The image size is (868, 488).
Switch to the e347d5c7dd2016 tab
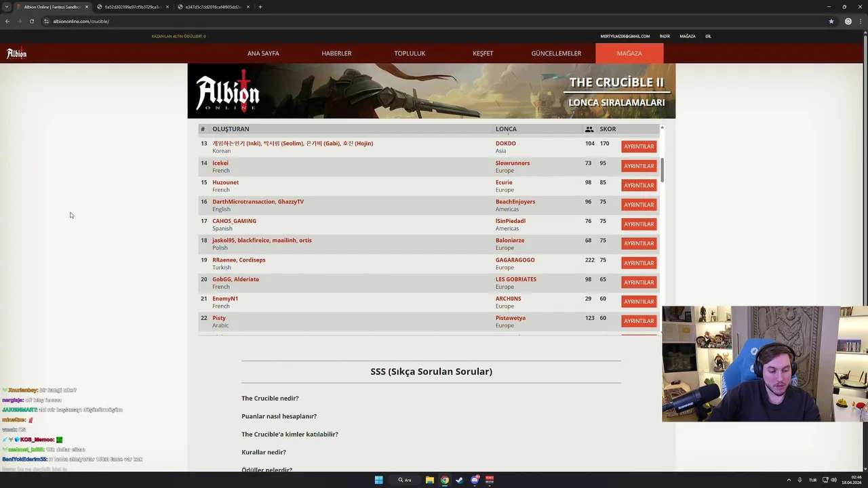213,7
